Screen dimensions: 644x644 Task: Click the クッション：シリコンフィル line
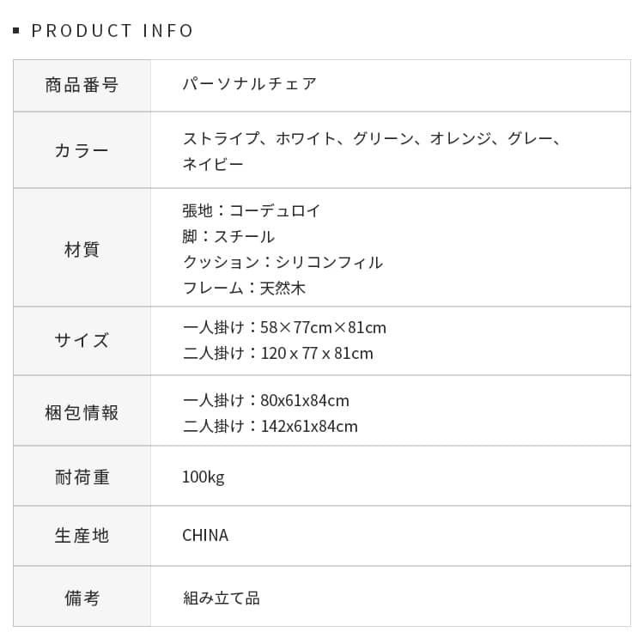pos(283,262)
